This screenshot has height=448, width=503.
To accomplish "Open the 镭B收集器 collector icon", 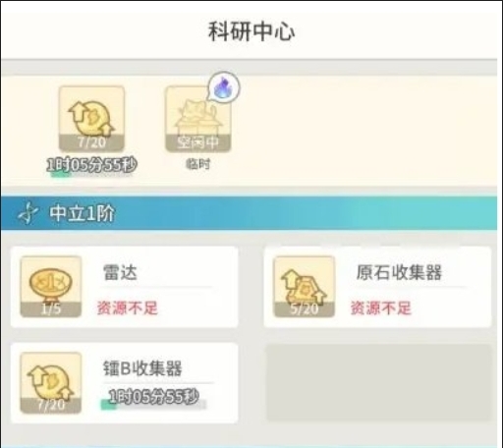I will [x=51, y=383].
